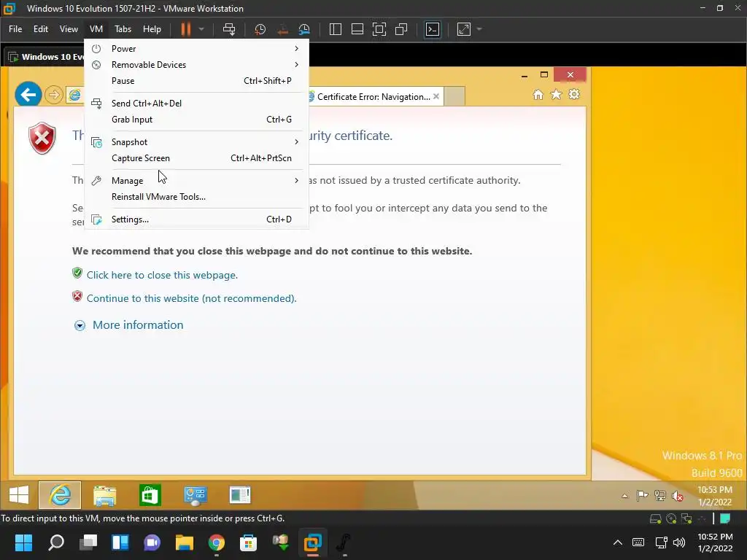747x560 pixels.
Task: Open the host taskbar search icon
Action: 56,542
